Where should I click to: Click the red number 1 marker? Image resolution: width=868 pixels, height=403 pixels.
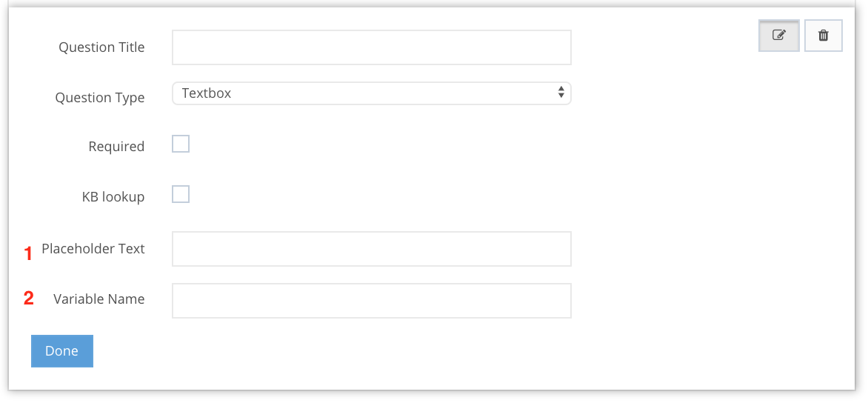click(29, 253)
